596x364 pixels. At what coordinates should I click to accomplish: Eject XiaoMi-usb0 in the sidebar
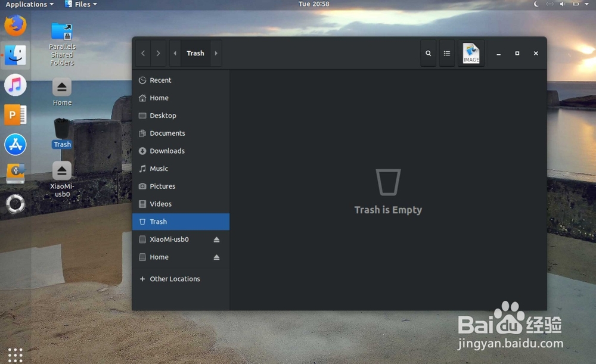coord(216,239)
